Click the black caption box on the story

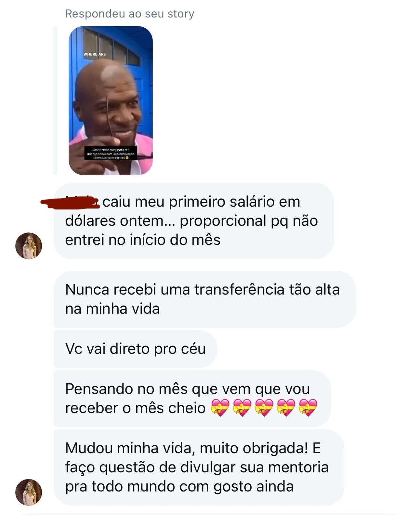pos(111,153)
